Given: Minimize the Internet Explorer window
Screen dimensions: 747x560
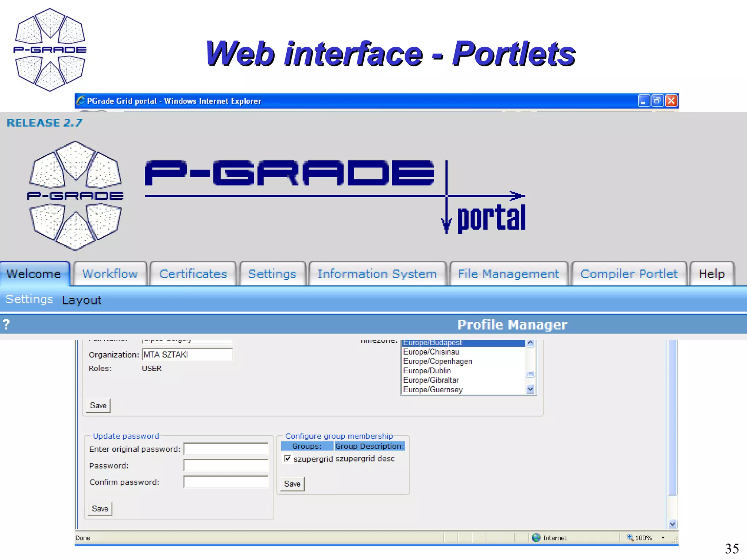Looking at the screenshot, I should click(x=644, y=101).
